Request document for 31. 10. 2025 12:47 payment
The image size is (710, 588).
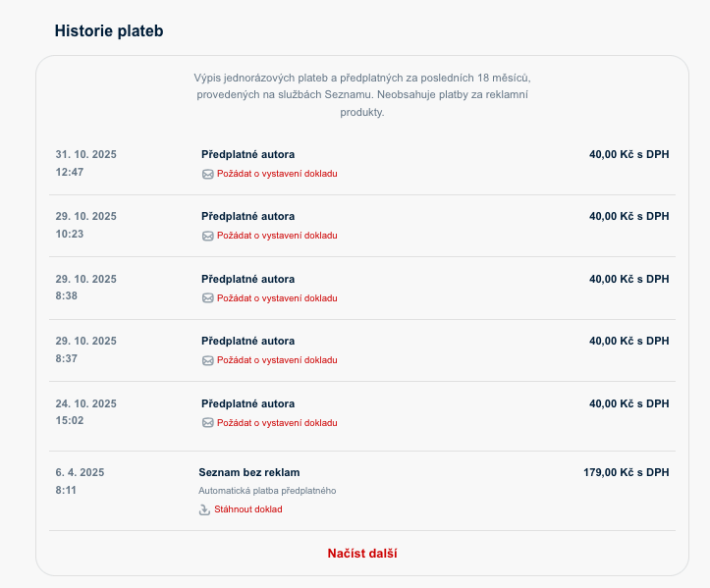click(x=277, y=174)
